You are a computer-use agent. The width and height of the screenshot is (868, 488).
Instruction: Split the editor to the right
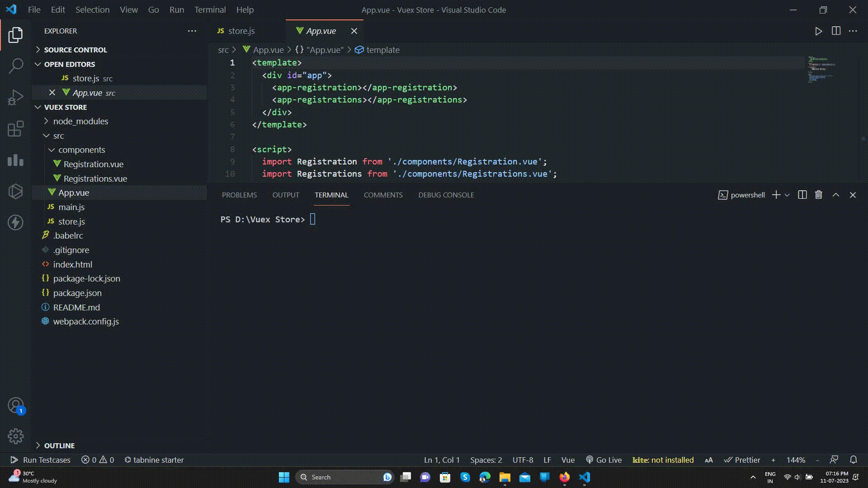coord(836,31)
